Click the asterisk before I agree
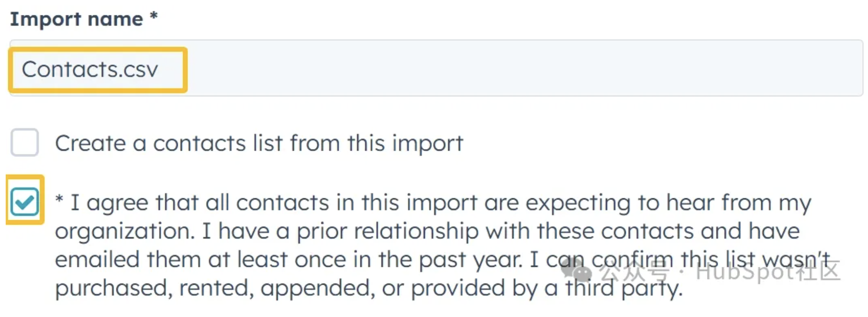The image size is (868, 317). [59, 199]
